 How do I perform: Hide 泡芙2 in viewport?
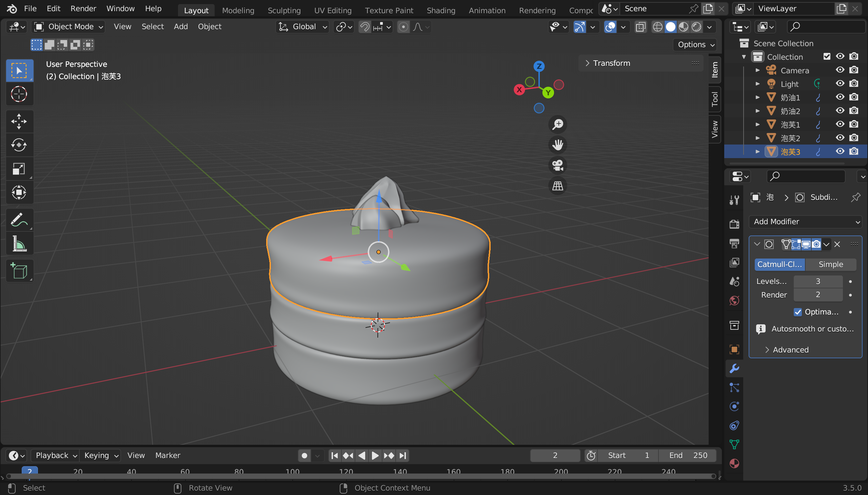840,138
